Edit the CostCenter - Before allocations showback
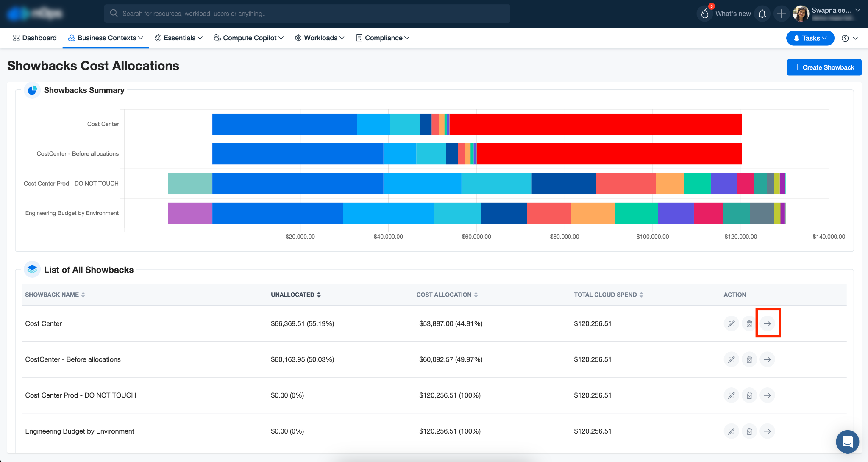Screen dimensions: 868x462 point(731,359)
